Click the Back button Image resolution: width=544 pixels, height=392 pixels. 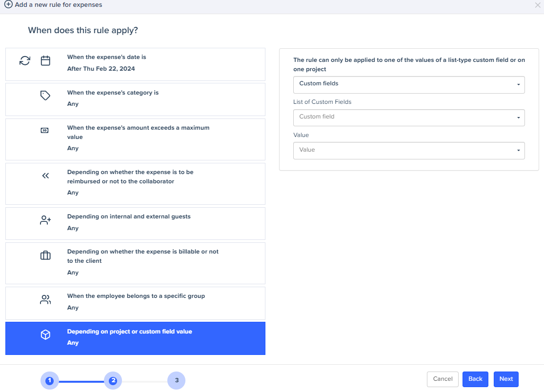[x=475, y=379]
